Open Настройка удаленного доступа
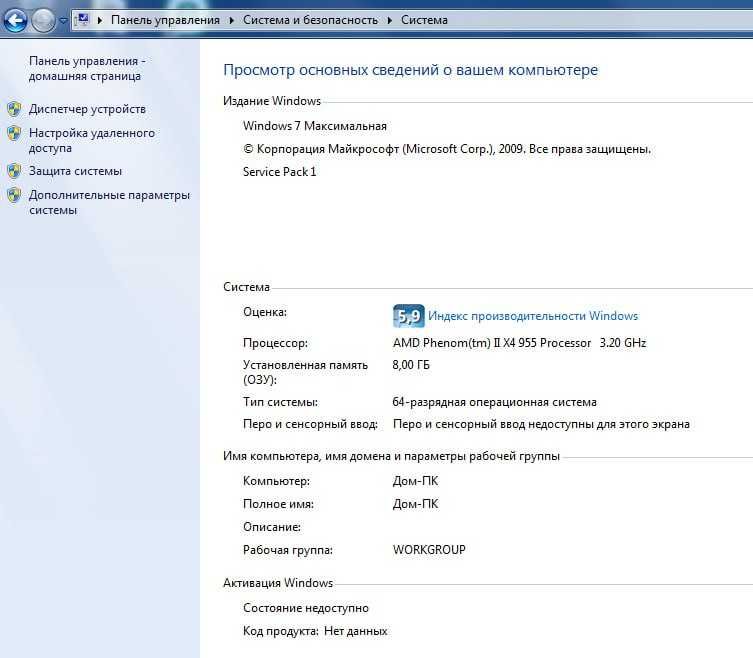The height and width of the screenshot is (658, 753). pyautogui.click(x=92, y=140)
